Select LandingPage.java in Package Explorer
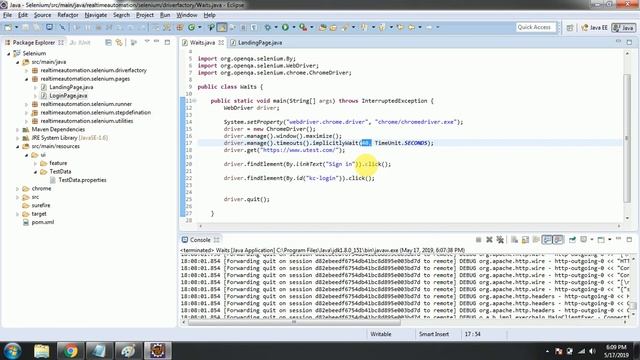This screenshot has width=640, height=360. point(71,87)
